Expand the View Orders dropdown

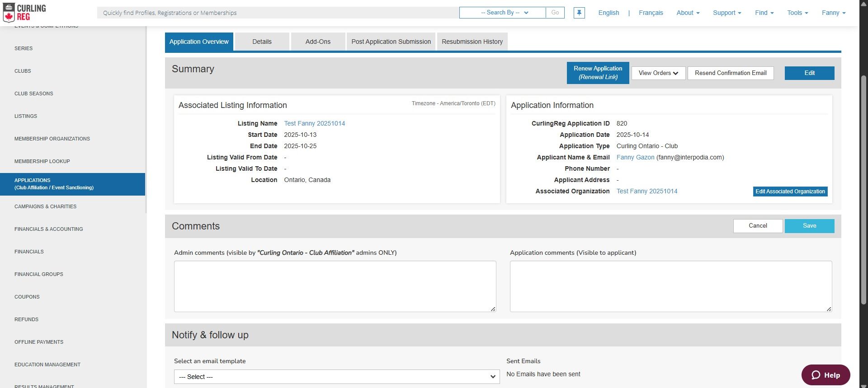[x=658, y=73]
